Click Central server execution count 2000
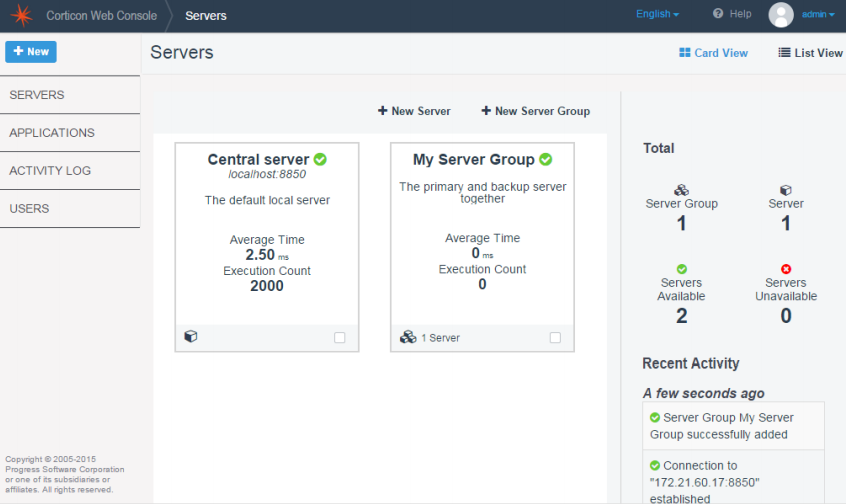 tap(267, 286)
